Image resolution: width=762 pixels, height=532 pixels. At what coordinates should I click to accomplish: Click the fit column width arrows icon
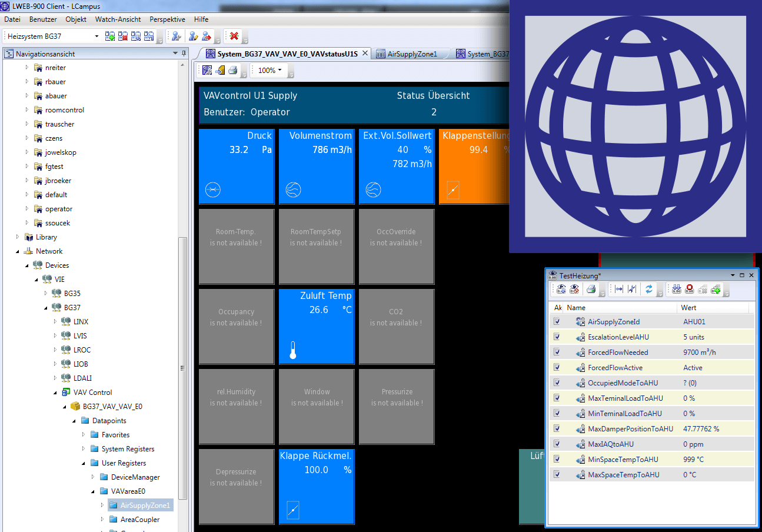pyautogui.click(x=618, y=289)
